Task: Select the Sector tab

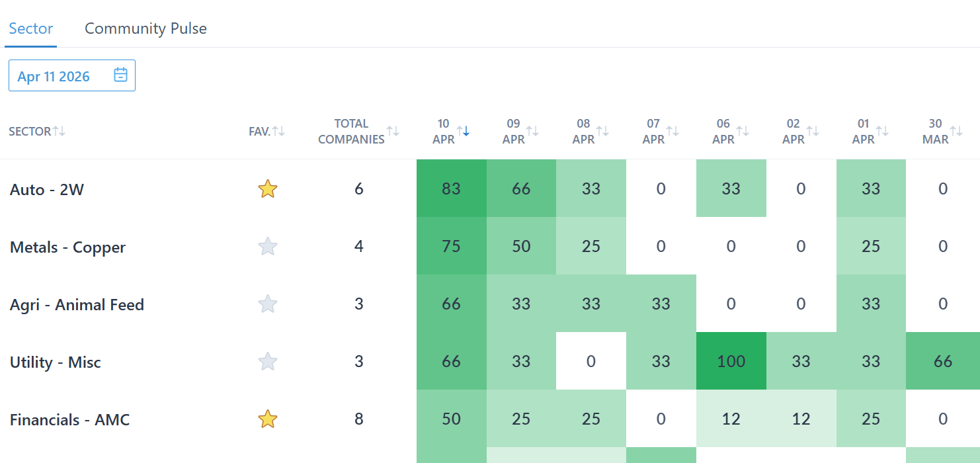Action: point(30,28)
